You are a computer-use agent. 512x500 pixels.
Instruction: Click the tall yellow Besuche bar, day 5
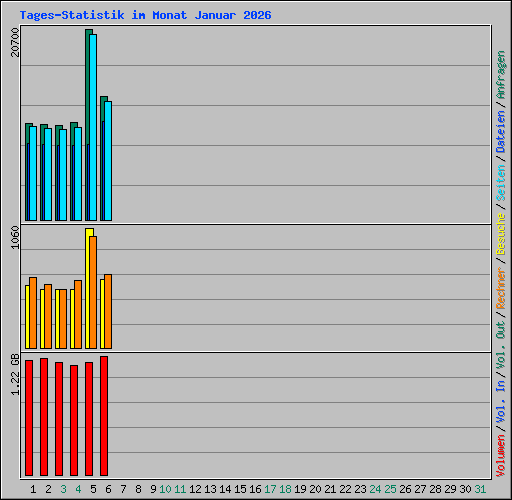88,289
